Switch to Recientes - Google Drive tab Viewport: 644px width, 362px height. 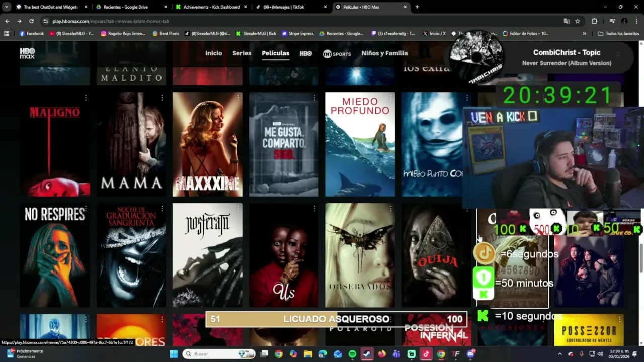coord(131,7)
